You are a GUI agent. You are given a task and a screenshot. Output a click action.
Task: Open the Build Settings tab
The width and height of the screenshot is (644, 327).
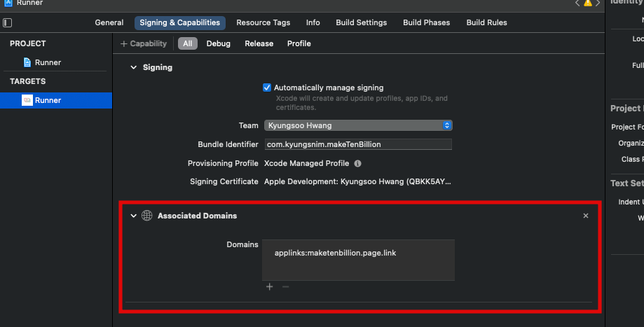[x=362, y=22]
